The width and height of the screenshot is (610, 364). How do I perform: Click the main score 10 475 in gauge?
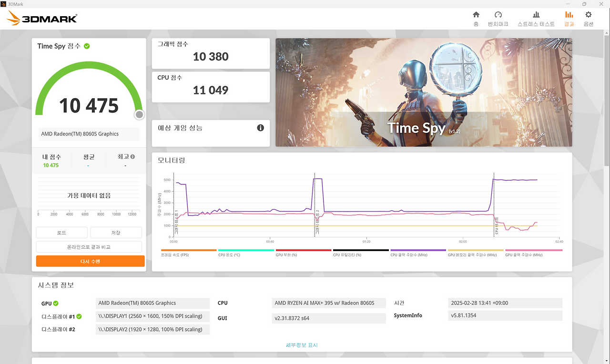point(89,106)
